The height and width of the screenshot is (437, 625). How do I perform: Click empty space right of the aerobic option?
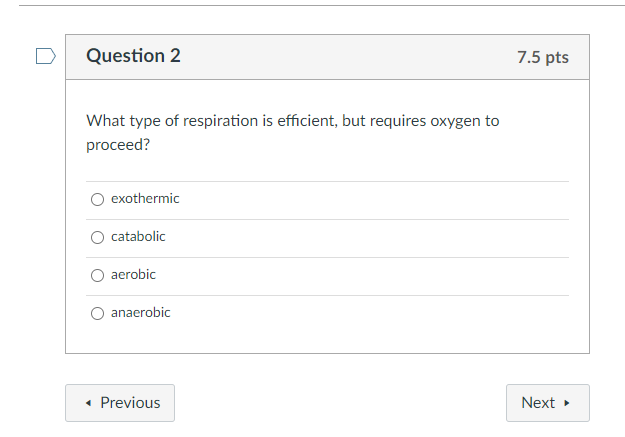[380, 275]
